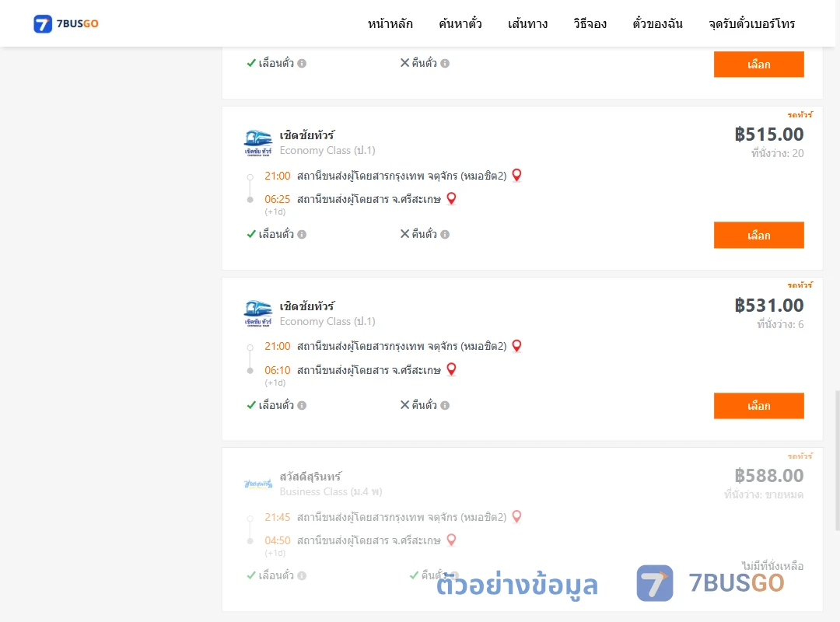Click เลือก button for the ฿515.00 trip
Image resolution: width=840 pixels, height=622 pixels.
758,235
